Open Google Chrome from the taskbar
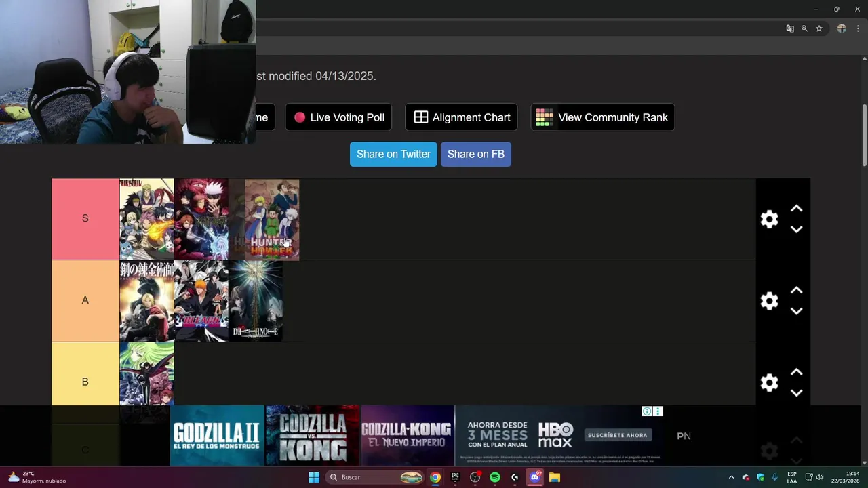868x488 pixels. coord(435,477)
